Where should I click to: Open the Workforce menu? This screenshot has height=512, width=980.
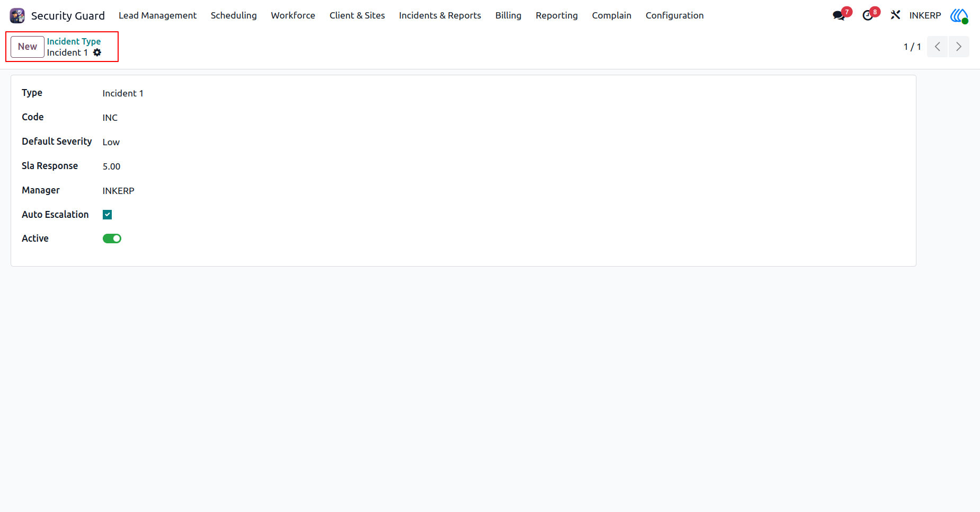pyautogui.click(x=293, y=15)
